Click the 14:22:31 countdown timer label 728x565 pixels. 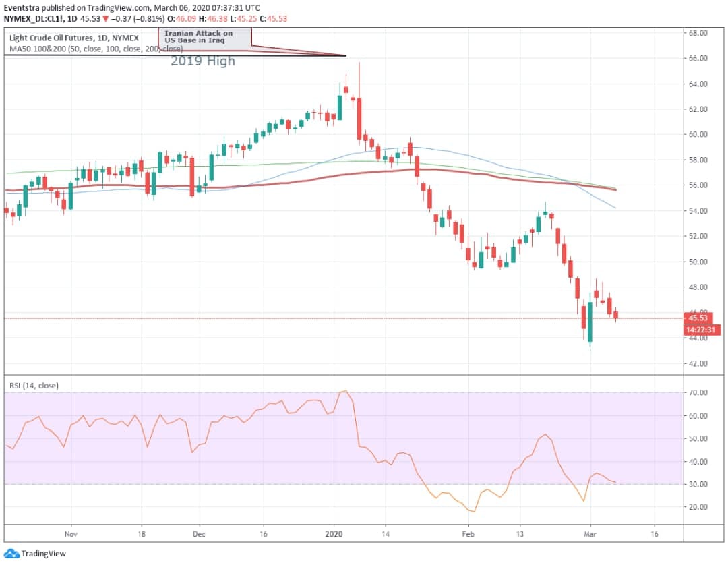click(x=702, y=330)
